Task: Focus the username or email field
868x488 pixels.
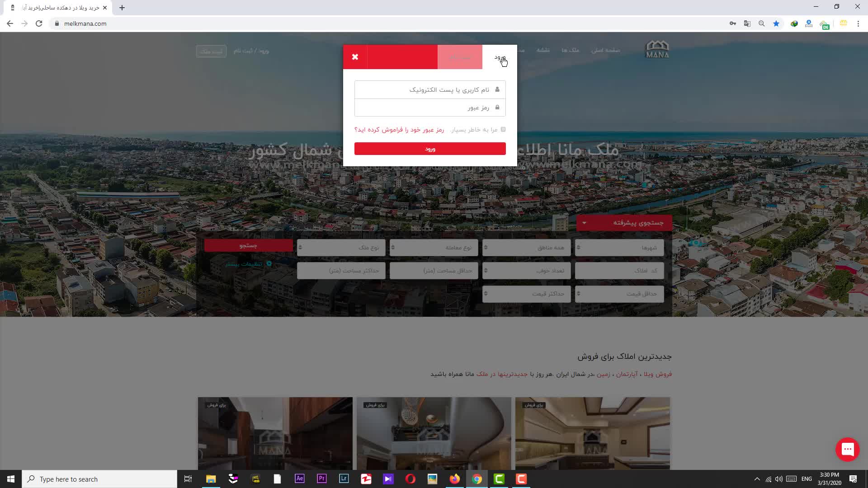Action: point(430,90)
